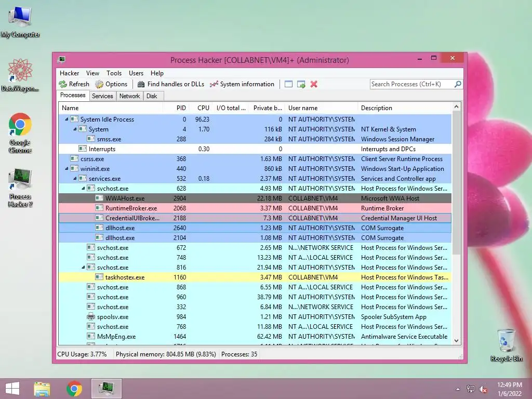Open the Windows Start button
This screenshot has height=399, width=532.
pyautogui.click(x=12, y=389)
